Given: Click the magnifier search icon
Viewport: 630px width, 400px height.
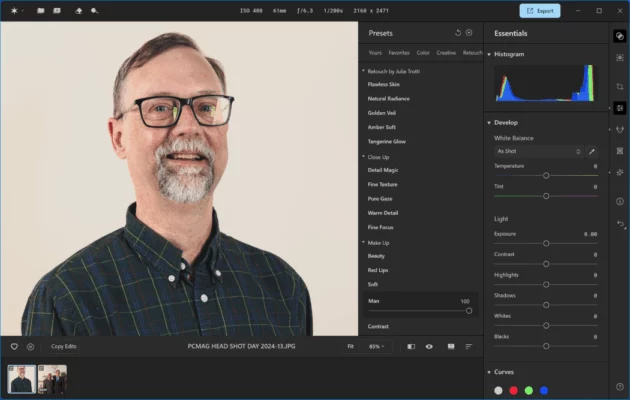Looking at the screenshot, I should (94, 11).
